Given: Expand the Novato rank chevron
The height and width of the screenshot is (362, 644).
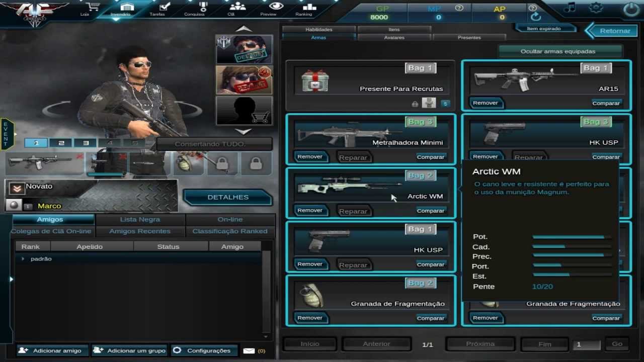Looking at the screenshot, I should [17, 188].
